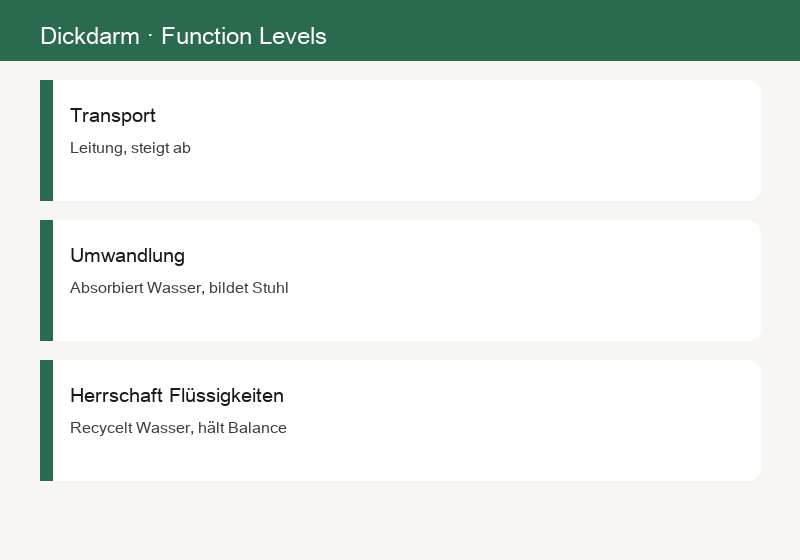Select the text 'Leitung, steigt ab'
800x560 pixels.
tap(130, 148)
